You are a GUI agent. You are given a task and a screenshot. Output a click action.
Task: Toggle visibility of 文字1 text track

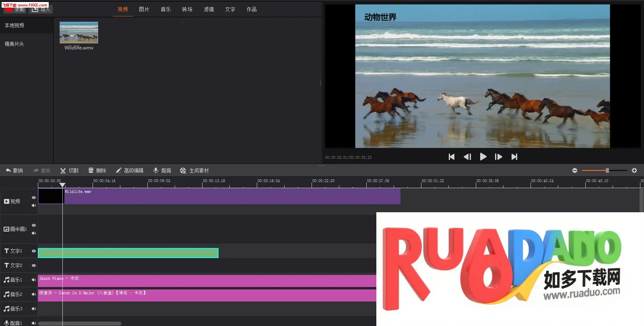[34, 251]
